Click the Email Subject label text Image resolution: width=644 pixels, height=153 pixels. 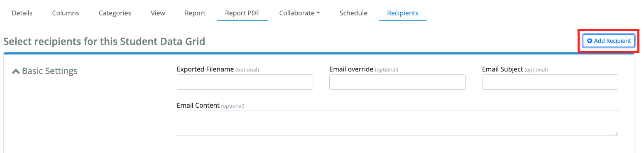(x=502, y=69)
